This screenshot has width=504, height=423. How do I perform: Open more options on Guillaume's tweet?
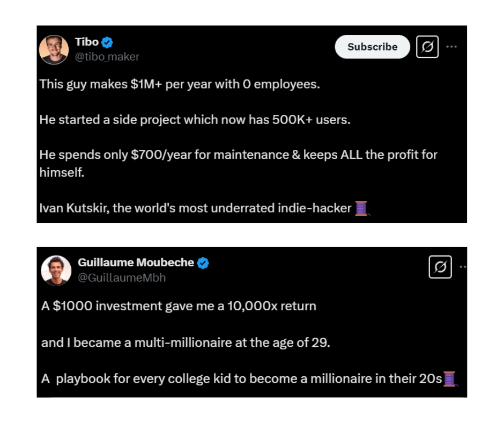[463, 267]
